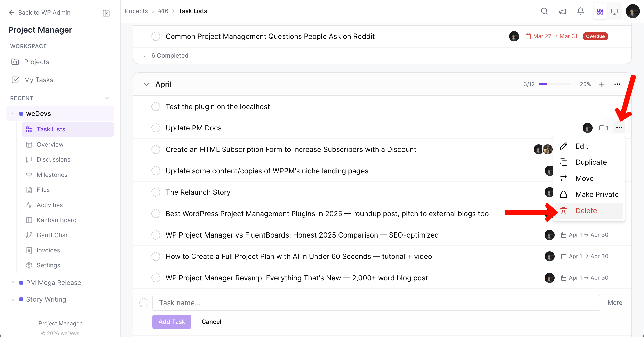Open the Kanban Board view
Image resolution: width=644 pixels, height=337 pixels.
[57, 220]
